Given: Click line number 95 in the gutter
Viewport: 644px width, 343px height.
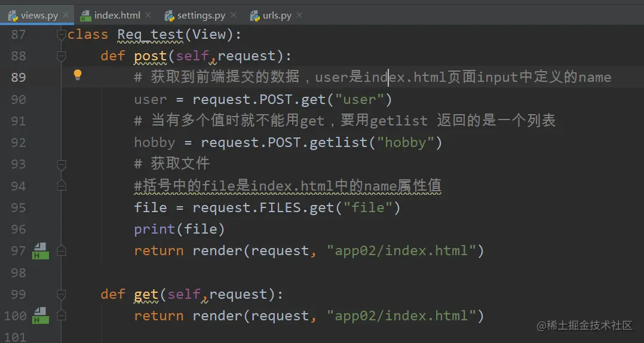Looking at the screenshot, I should (x=19, y=207).
